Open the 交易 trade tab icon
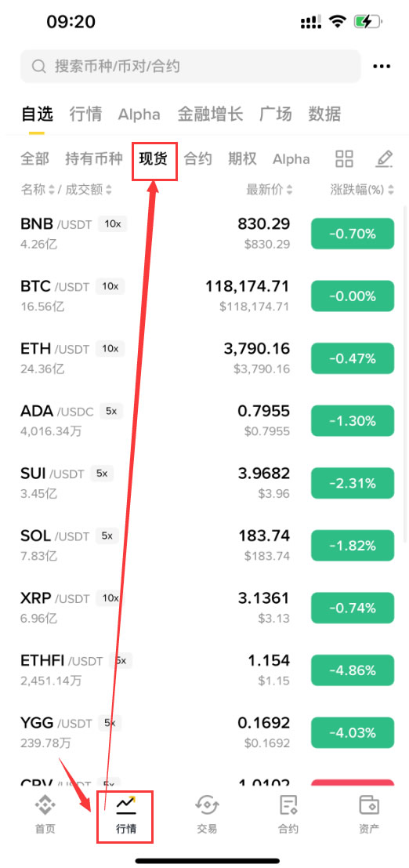This screenshot has height=868, width=409. (207, 805)
